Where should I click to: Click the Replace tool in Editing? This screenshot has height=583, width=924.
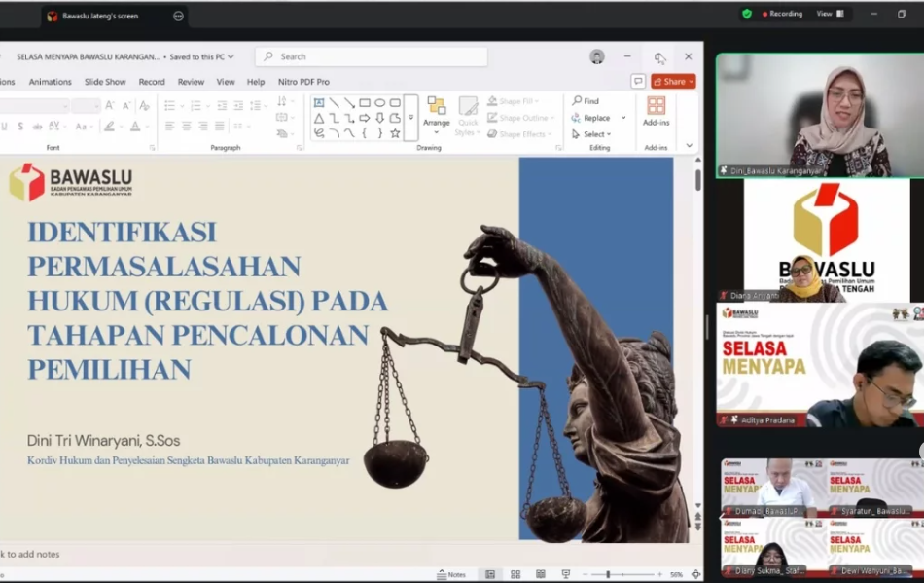(x=591, y=118)
